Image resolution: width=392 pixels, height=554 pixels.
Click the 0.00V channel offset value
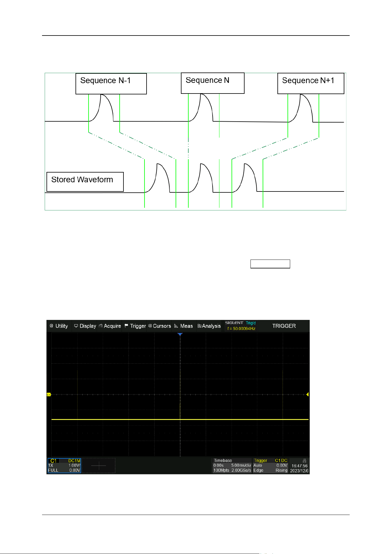click(75, 470)
